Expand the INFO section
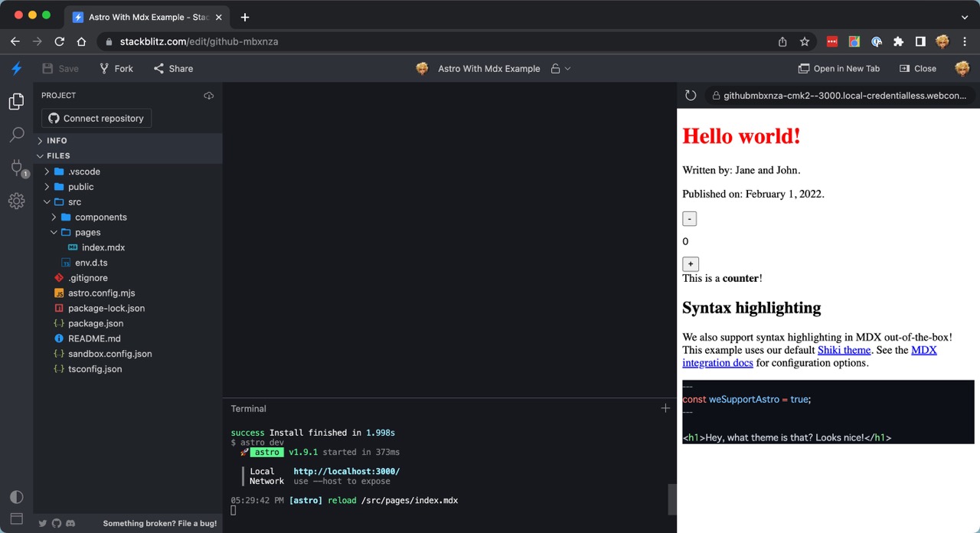Viewport: 980px width, 533px height. [57, 141]
